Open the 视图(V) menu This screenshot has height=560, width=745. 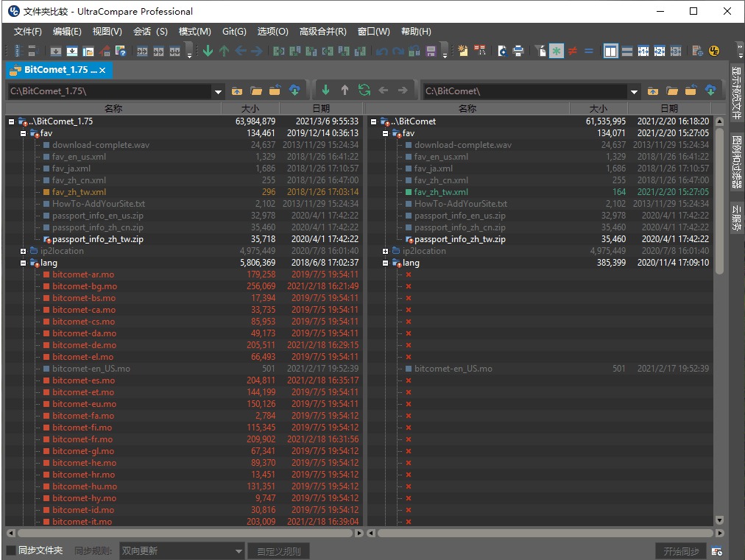107,32
